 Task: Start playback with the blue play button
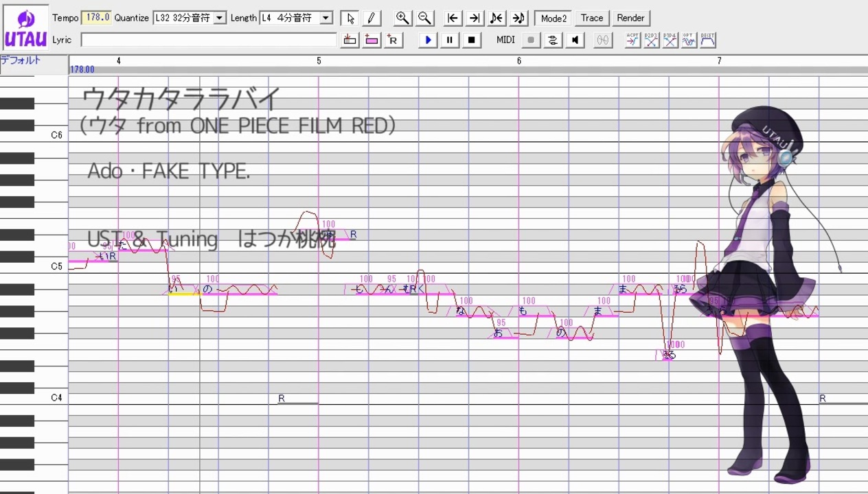coord(428,40)
